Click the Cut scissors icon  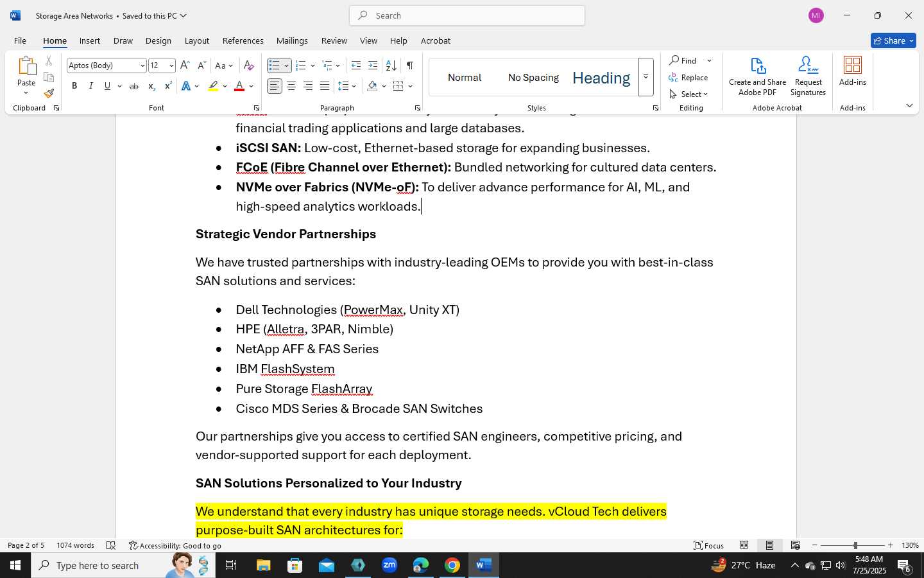[x=49, y=61]
